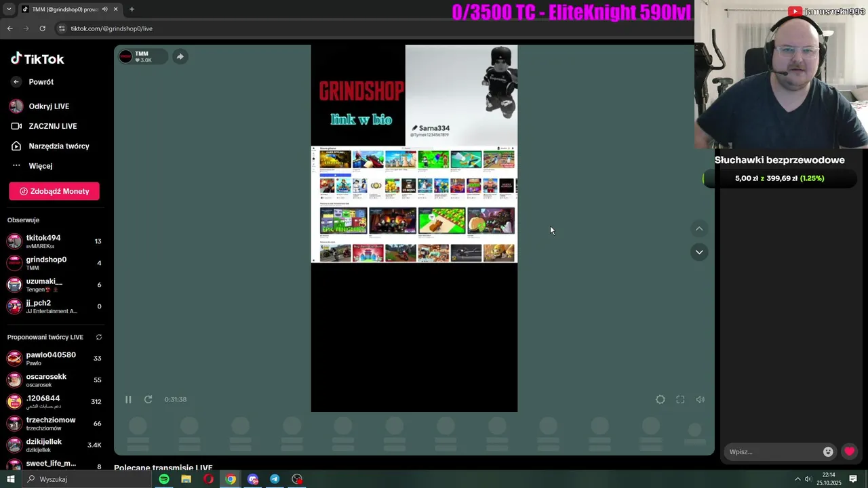Select ZACZNIJ LIVE menu entry
868x488 pixels.
click(43, 126)
